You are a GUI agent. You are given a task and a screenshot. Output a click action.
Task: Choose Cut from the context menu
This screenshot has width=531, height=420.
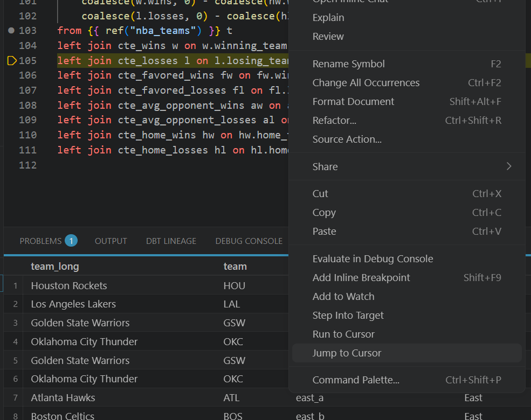point(406,194)
